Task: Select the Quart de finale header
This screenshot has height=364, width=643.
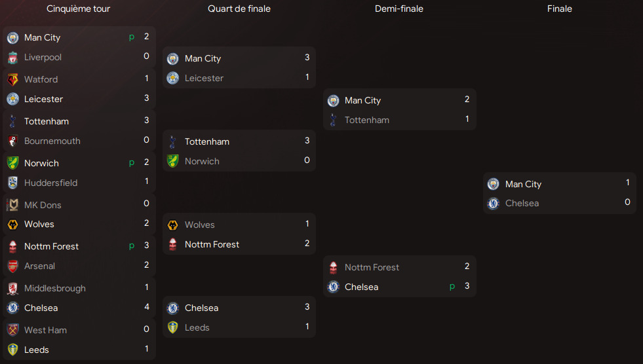Action: click(x=239, y=9)
